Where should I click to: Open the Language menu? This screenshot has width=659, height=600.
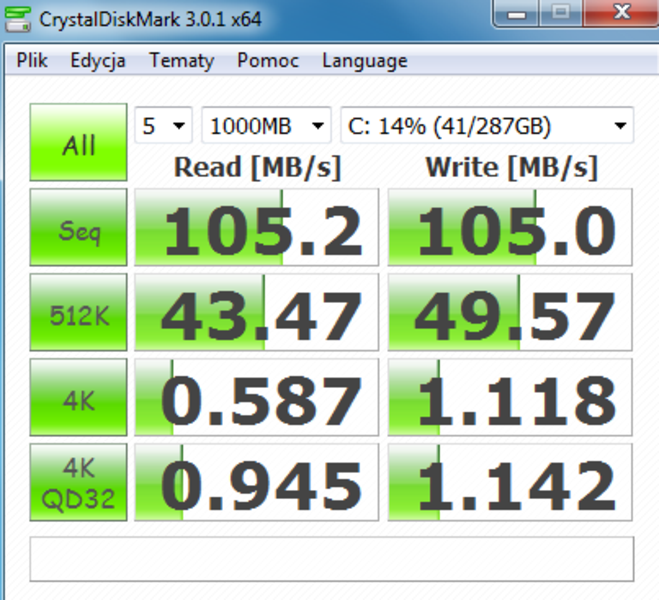tap(365, 61)
